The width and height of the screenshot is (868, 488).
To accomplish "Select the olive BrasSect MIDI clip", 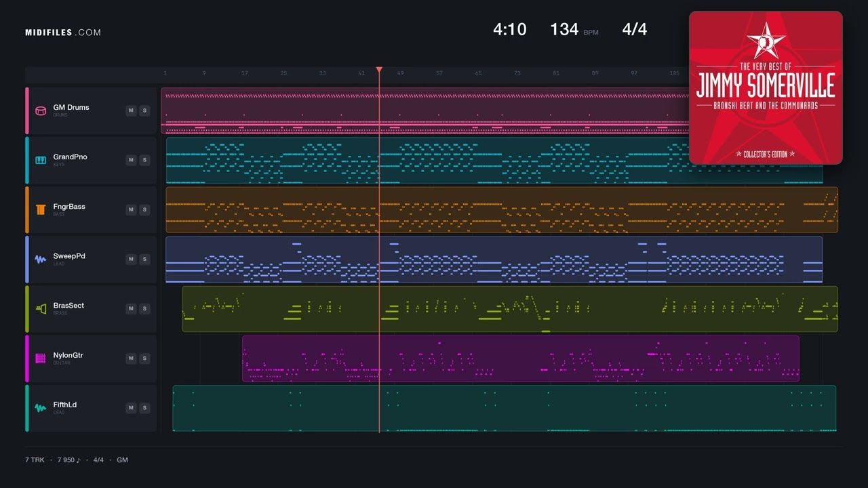I will coord(510,308).
